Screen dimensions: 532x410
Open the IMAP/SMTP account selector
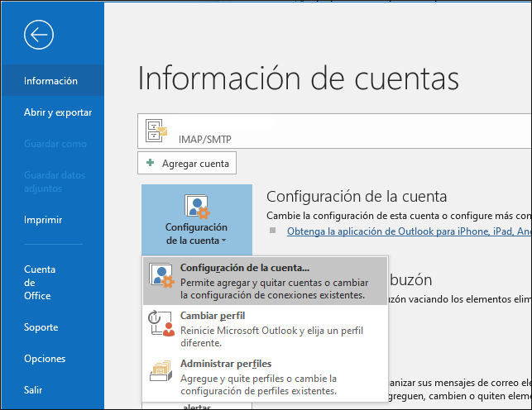[x=334, y=131]
